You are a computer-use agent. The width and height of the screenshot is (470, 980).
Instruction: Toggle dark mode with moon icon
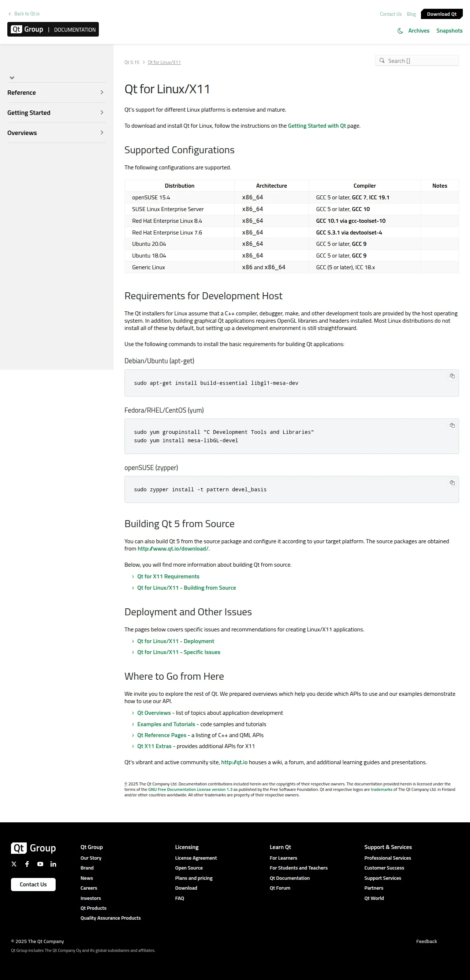tap(400, 31)
